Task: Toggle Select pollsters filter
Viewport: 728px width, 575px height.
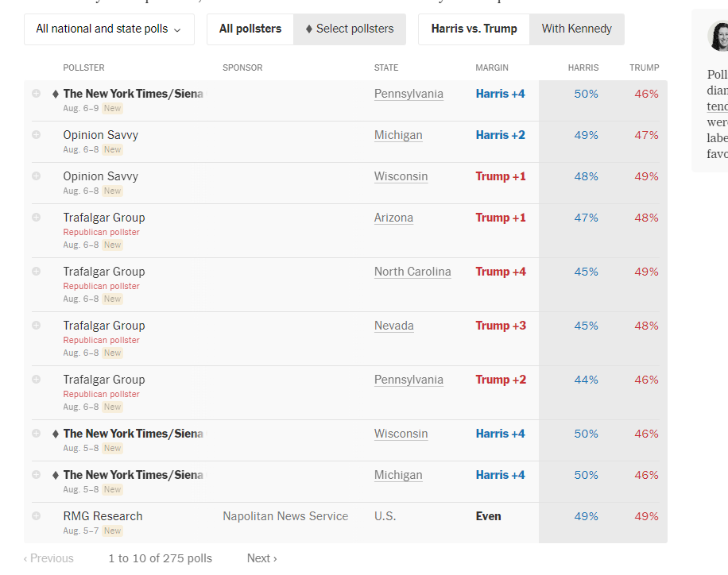Action: tap(350, 29)
